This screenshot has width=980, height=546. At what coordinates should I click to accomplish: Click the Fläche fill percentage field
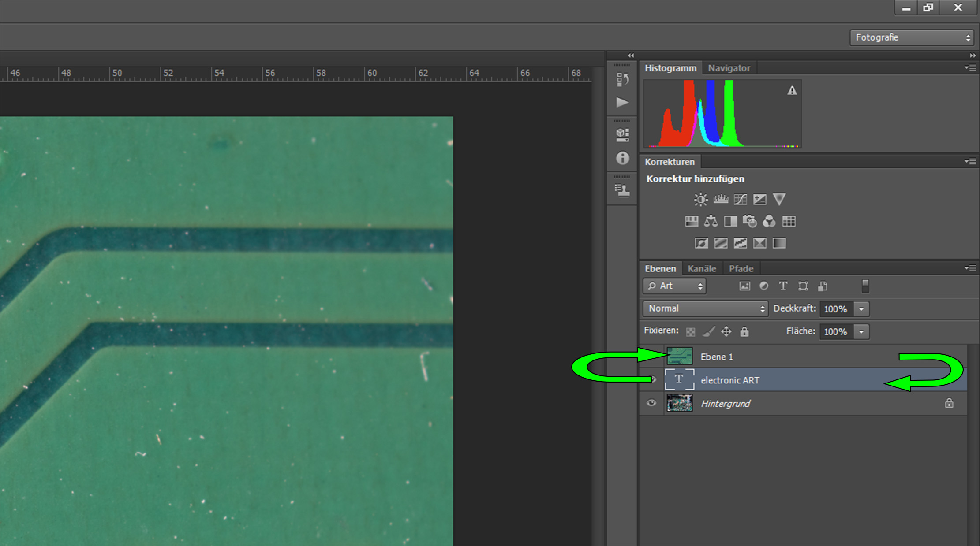point(836,331)
